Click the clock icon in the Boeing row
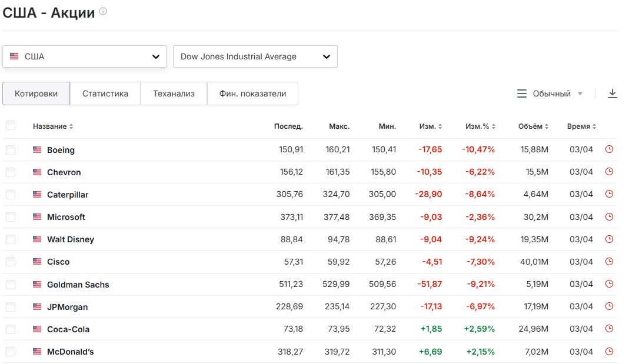This screenshot has width=629, height=364. click(x=609, y=149)
